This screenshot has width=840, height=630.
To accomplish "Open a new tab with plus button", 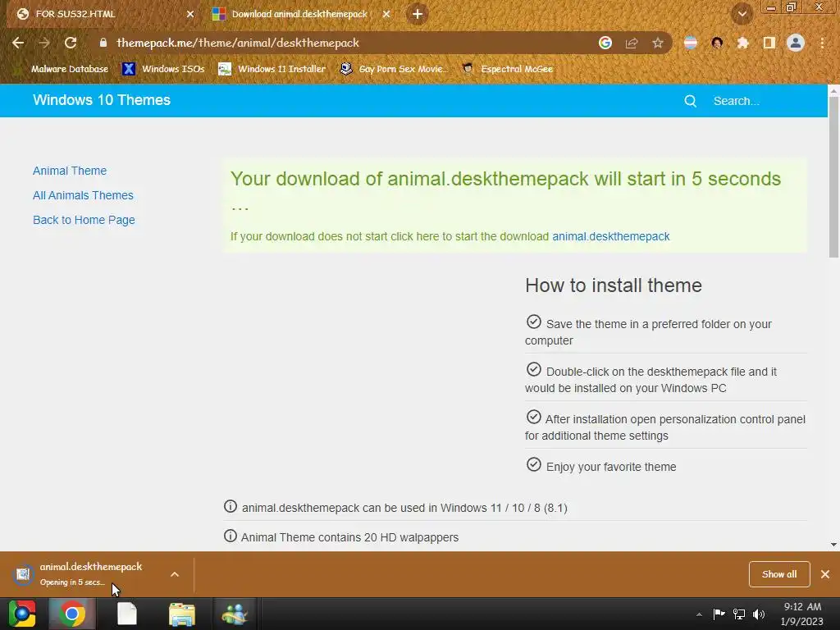I will 418,14.
